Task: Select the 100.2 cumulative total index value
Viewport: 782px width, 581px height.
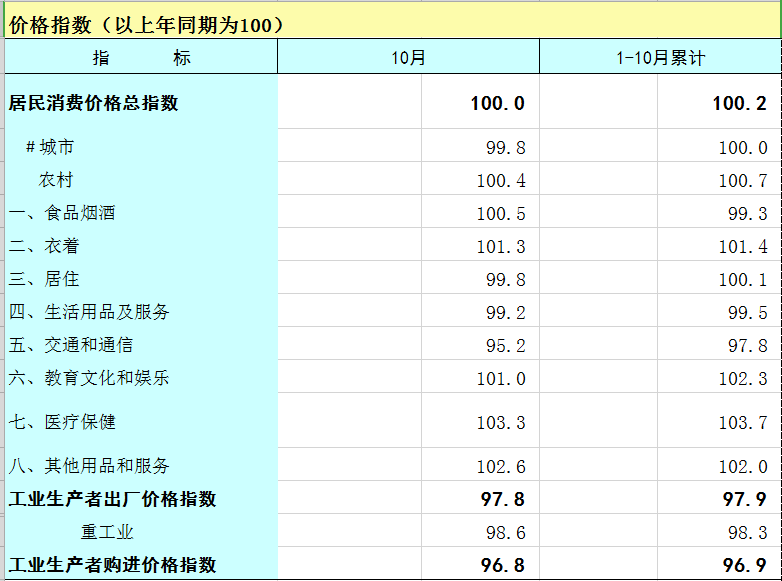Action: click(x=739, y=103)
